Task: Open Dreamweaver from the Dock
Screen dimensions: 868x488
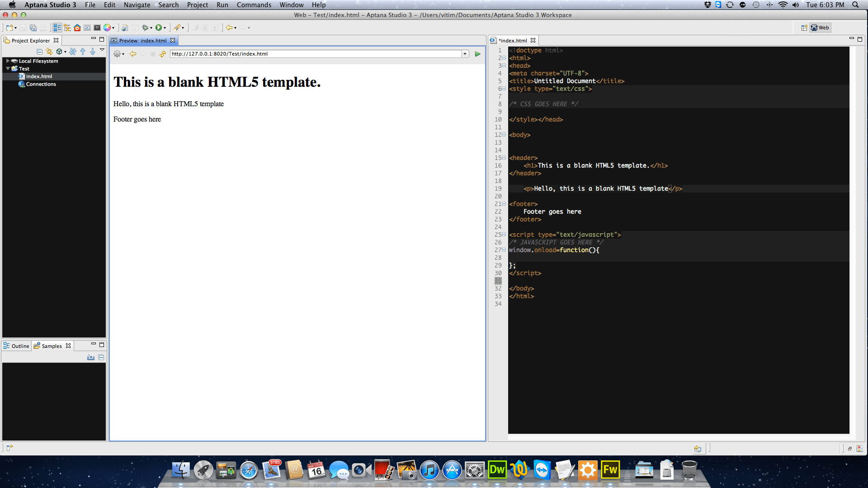Action: point(497,470)
